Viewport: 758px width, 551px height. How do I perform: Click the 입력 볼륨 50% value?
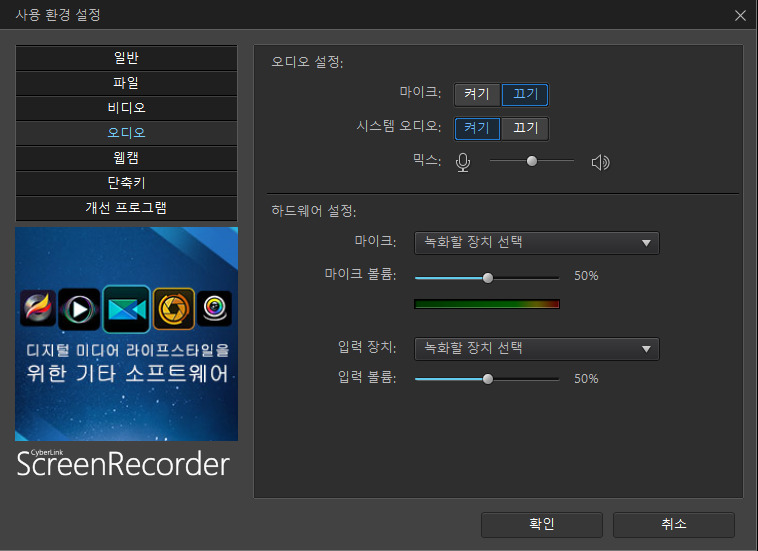[586, 378]
